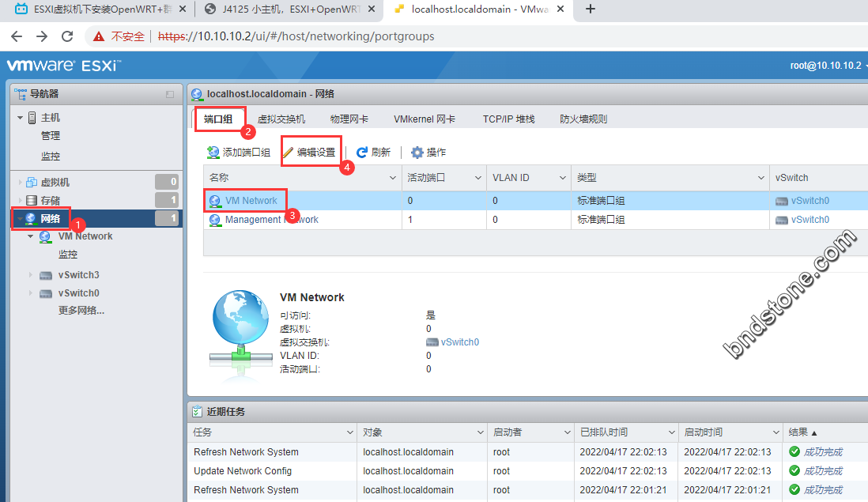The height and width of the screenshot is (502, 868).
Task: Minimize the Navigator panel with its icon
Action: tap(170, 95)
